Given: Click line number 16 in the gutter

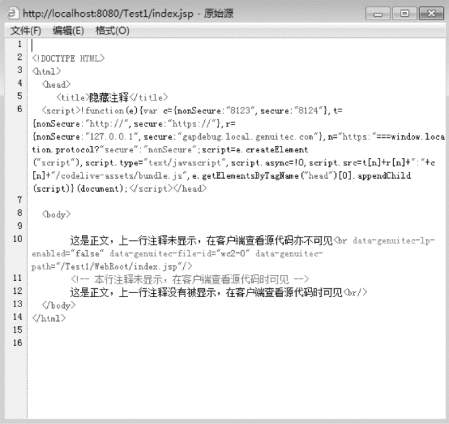Looking at the screenshot, I should tap(18, 343).
